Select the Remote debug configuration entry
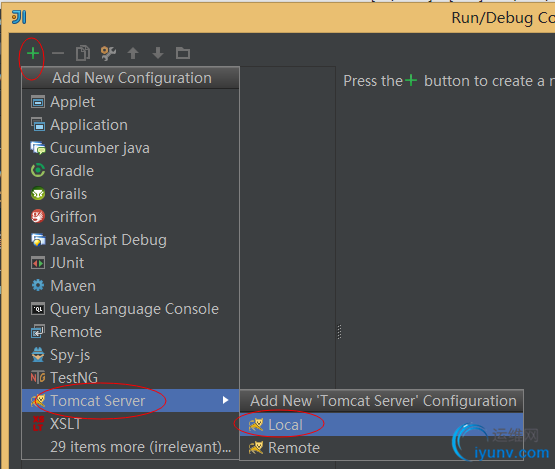The width and height of the screenshot is (555, 469). click(131, 332)
